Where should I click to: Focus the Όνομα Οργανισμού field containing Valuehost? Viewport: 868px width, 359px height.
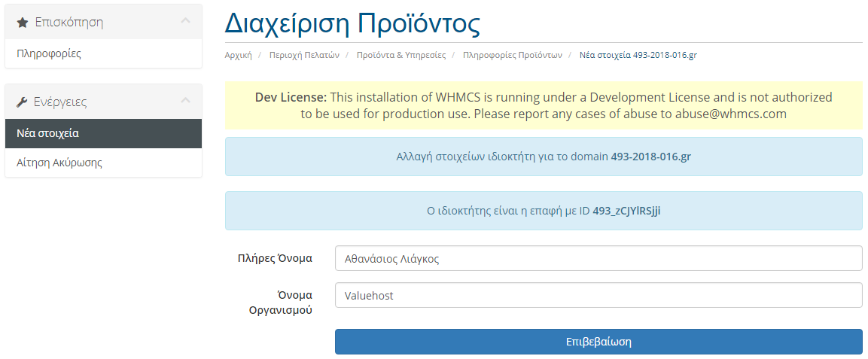[598, 296]
